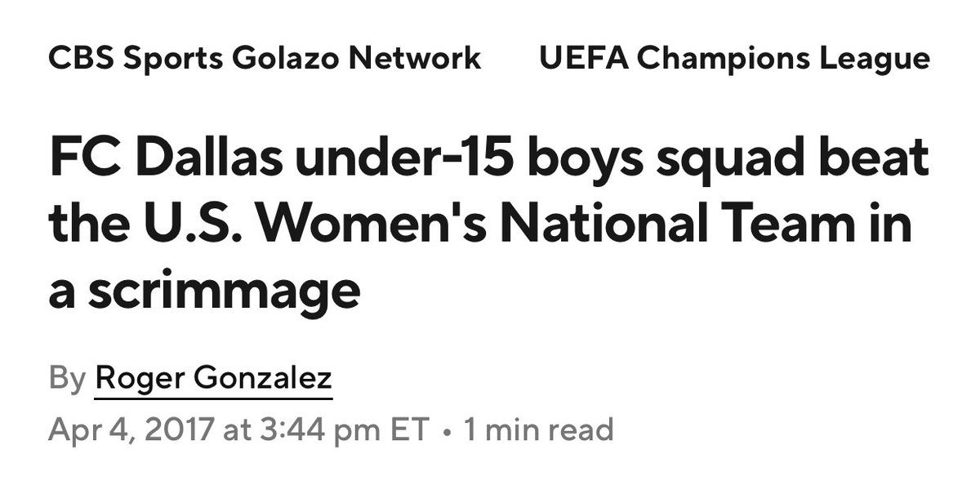The height and width of the screenshot is (494, 980).
Task: Visit author Roger Gonzalez's page
Action: pos(214,380)
